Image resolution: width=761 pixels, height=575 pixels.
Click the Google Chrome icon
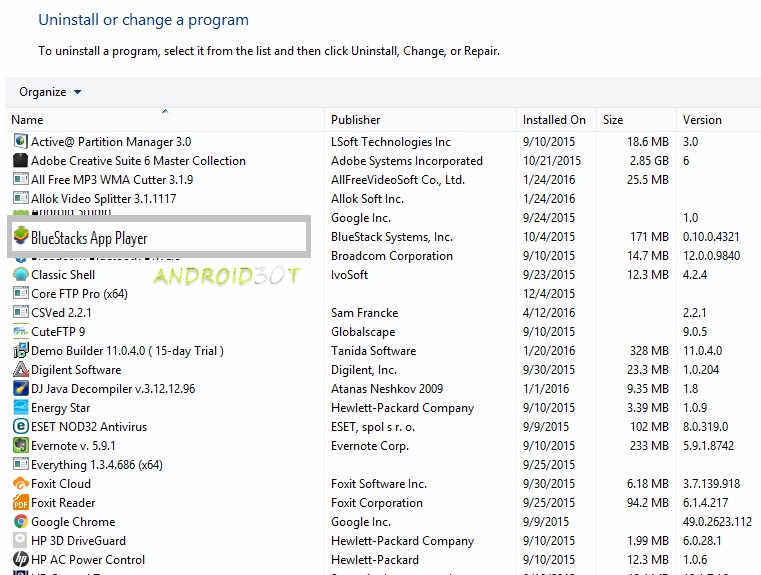(x=20, y=522)
